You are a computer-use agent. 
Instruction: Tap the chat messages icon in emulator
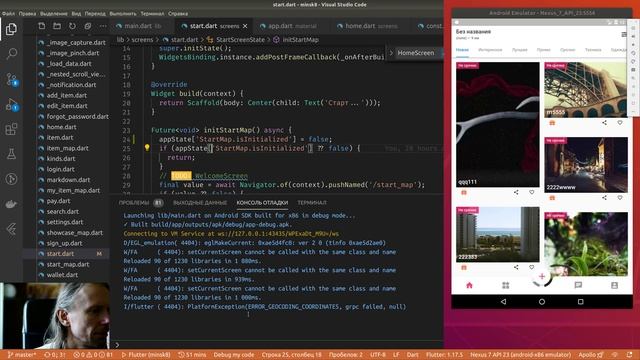[x=578, y=285]
